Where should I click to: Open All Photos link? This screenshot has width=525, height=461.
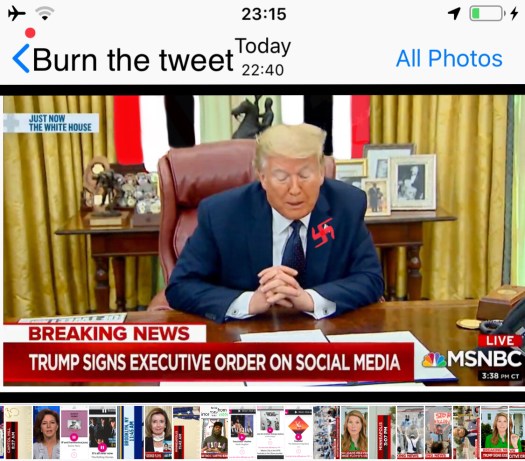coord(449,59)
